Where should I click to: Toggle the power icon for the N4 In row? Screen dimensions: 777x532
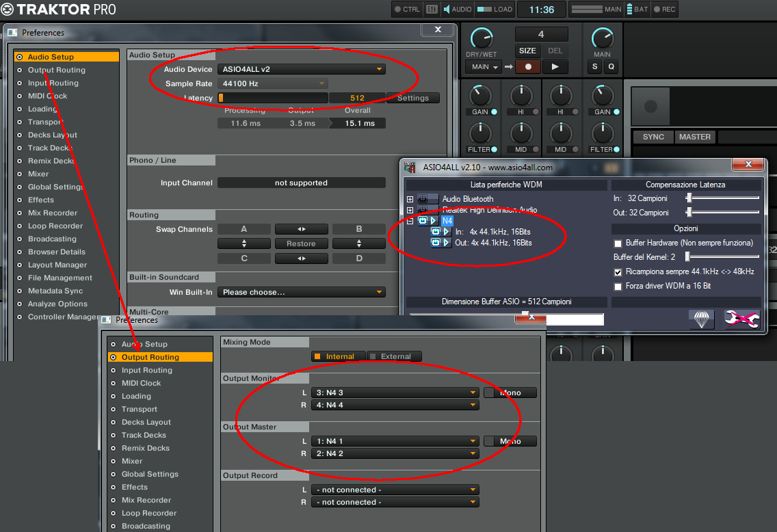436,232
